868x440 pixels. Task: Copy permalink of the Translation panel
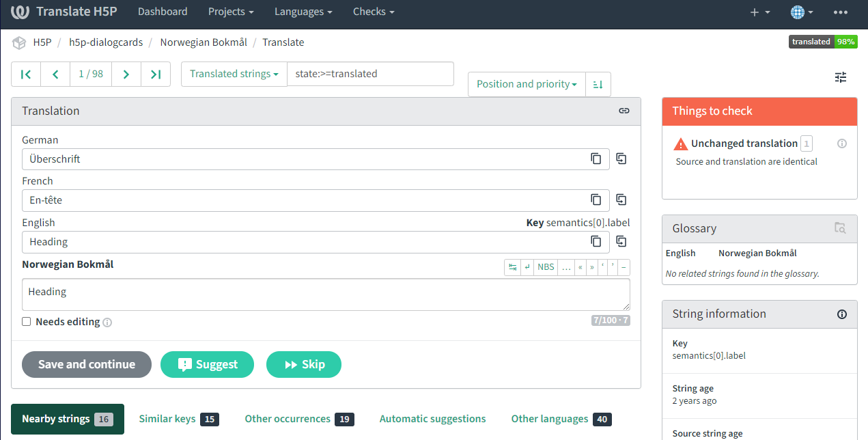(x=624, y=111)
